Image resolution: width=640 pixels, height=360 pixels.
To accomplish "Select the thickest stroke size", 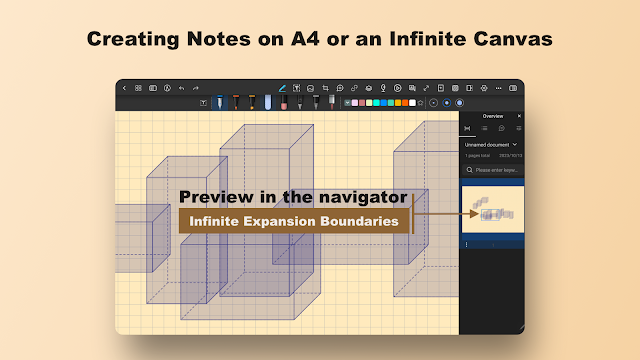I will (x=460, y=103).
